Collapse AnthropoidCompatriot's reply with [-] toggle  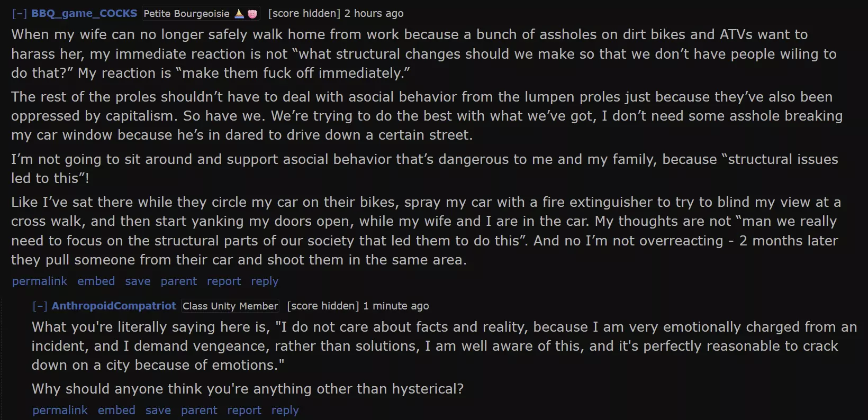(x=40, y=306)
